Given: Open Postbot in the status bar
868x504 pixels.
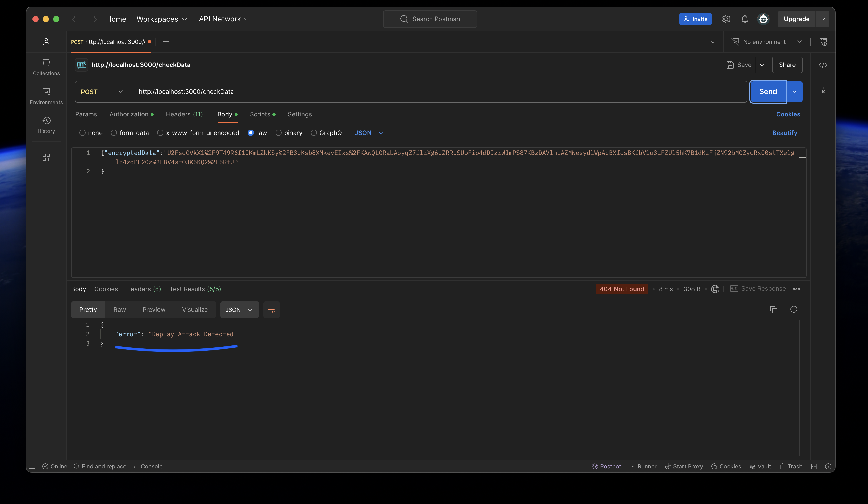Looking at the screenshot, I should coord(607,466).
